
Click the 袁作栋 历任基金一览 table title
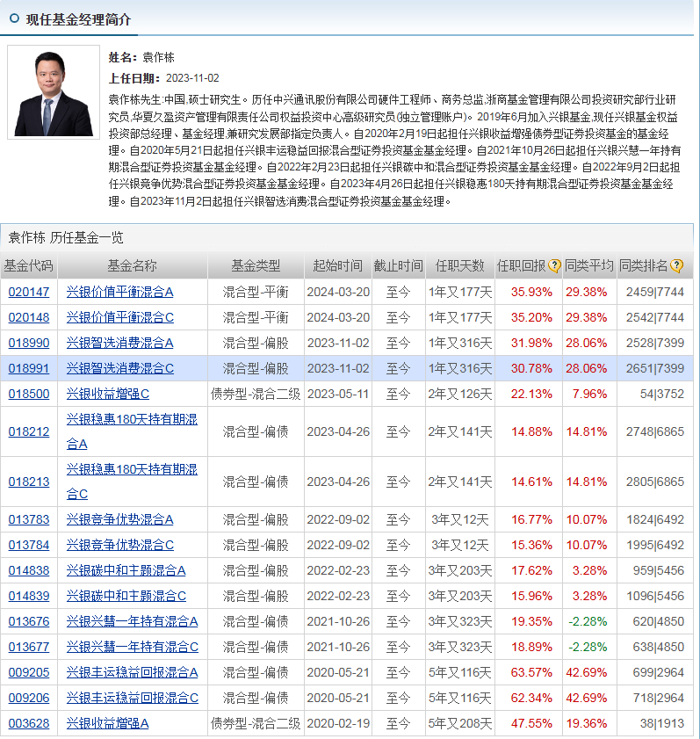click(x=66, y=237)
